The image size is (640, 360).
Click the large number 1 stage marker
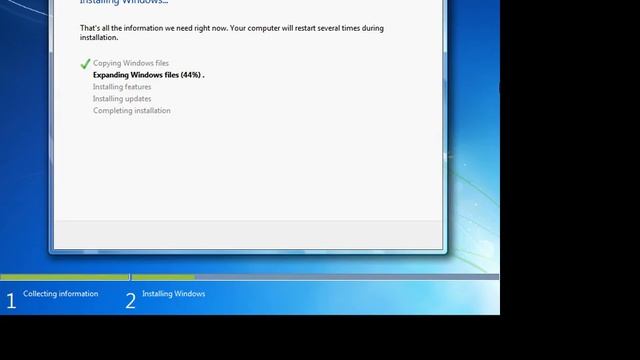pos(11,301)
